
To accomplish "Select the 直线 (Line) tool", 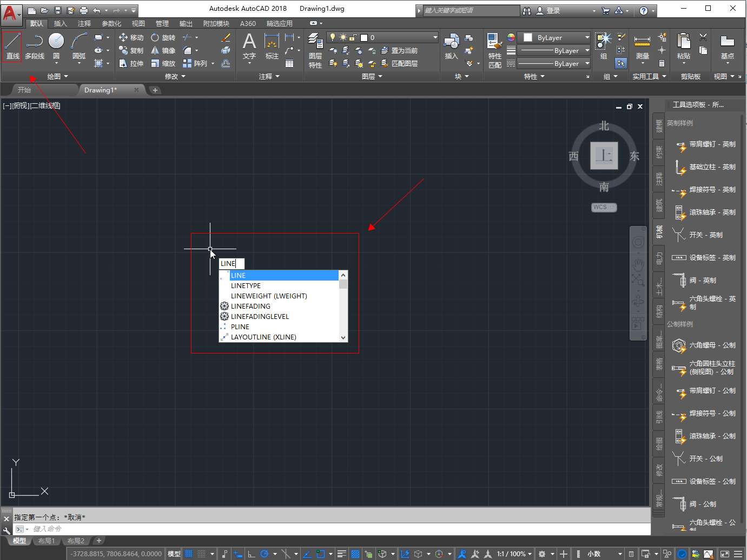I will (x=12, y=46).
